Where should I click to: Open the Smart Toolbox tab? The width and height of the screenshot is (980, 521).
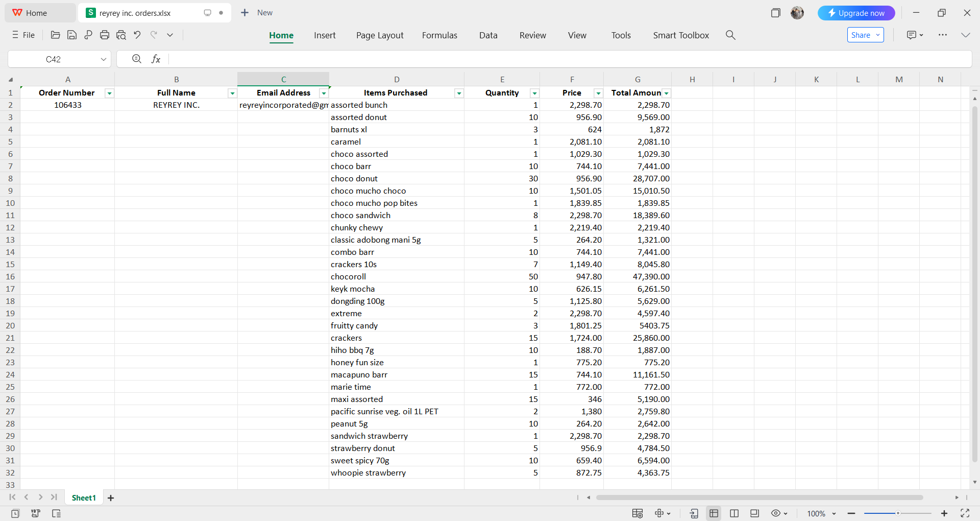click(x=681, y=35)
